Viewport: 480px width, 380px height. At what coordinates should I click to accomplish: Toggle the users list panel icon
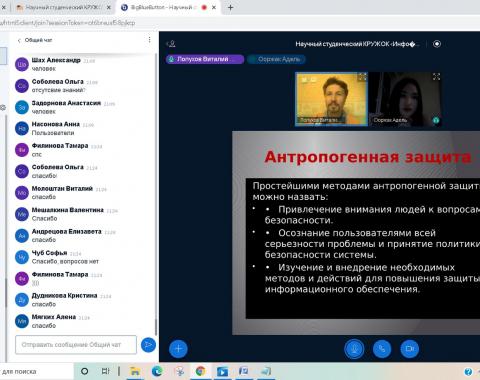(171, 44)
